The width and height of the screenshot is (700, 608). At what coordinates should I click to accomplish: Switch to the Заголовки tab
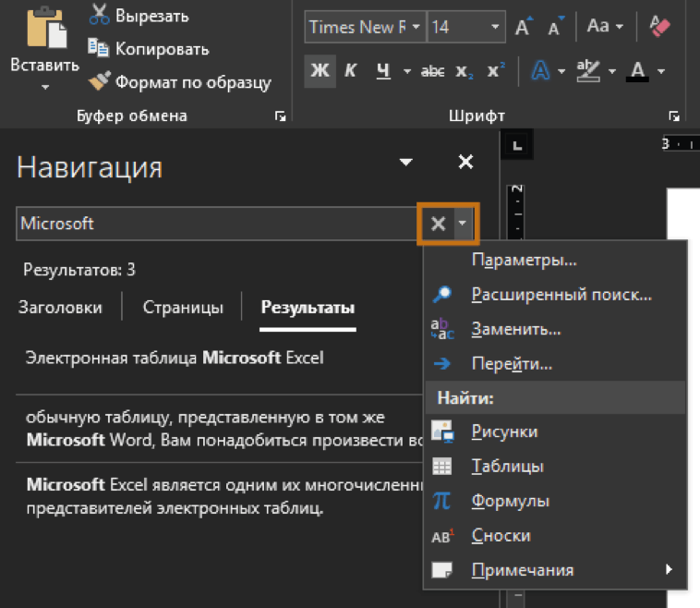pos(60,308)
